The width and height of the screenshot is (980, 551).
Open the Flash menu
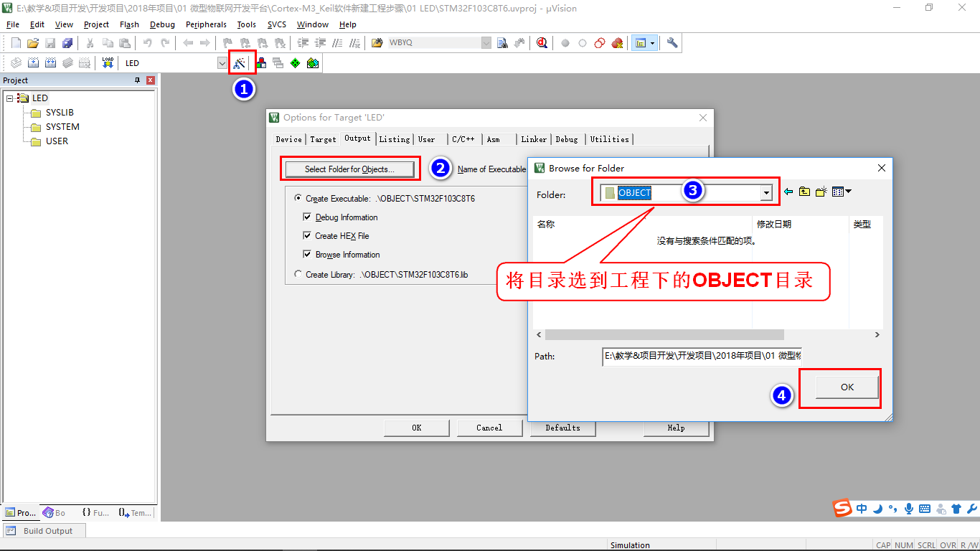tap(129, 24)
